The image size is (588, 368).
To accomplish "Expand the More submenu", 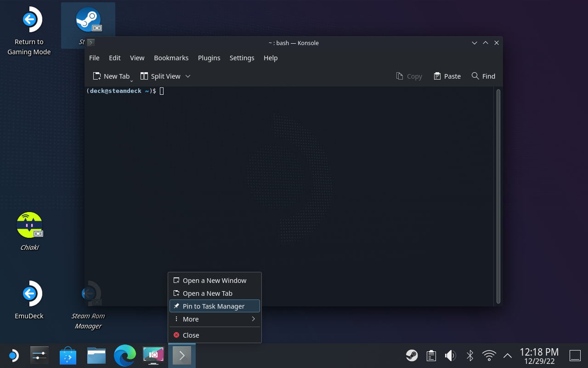I will (214, 319).
